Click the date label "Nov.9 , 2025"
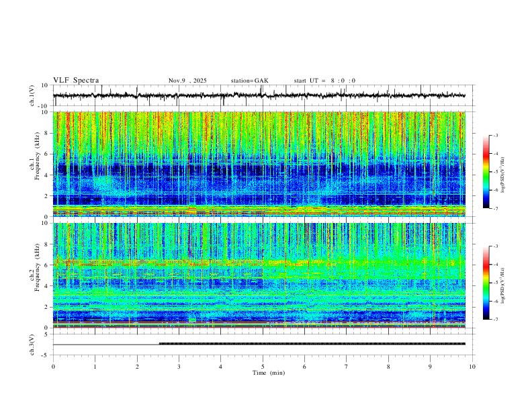 tap(187, 81)
